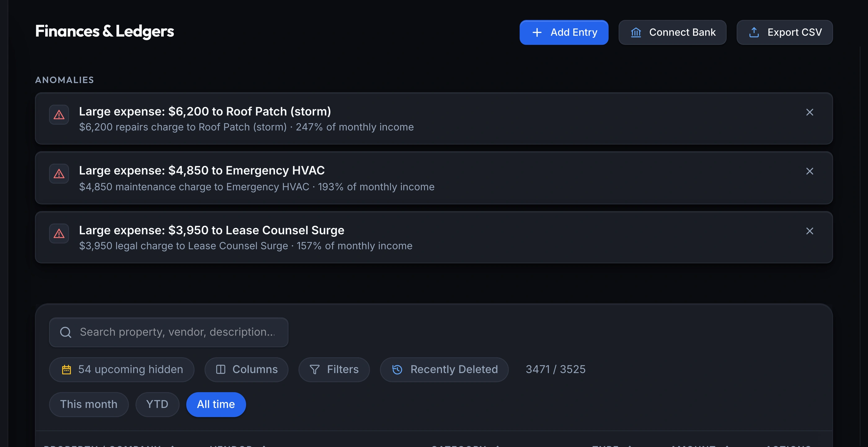The height and width of the screenshot is (447, 868).
Task: Select the All time range
Action: pyautogui.click(x=216, y=404)
